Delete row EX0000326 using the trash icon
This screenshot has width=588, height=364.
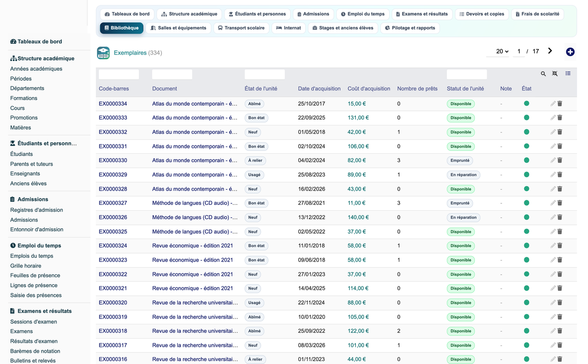(560, 218)
